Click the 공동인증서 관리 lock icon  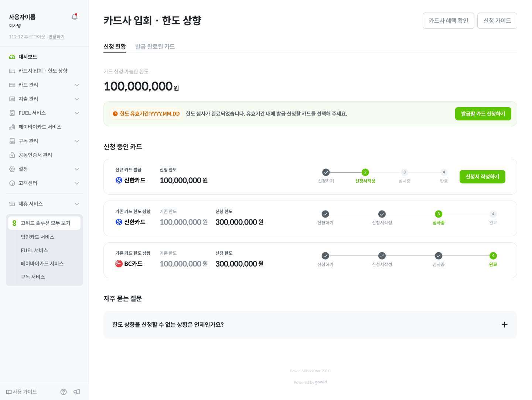(12, 155)
